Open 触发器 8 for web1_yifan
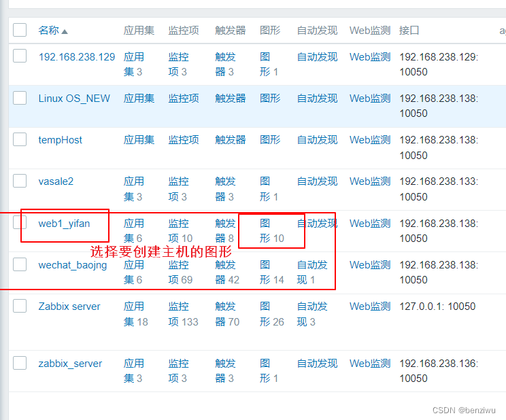Image resolution: width=506 pixels, height=420 pixels. (x=225, y=230)
